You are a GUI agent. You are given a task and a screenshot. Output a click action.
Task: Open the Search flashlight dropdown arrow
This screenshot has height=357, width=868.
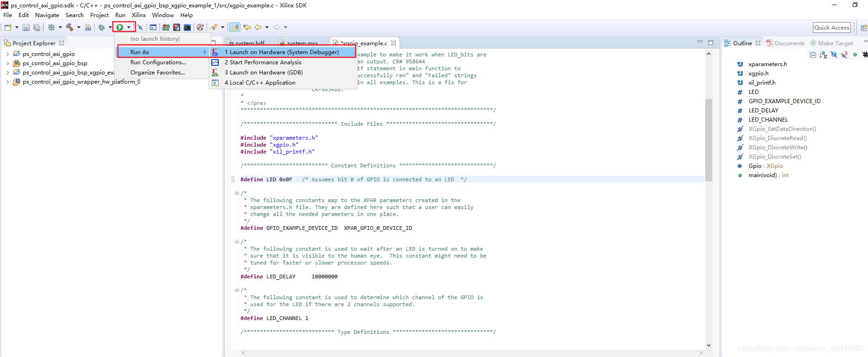click(222, 27)
